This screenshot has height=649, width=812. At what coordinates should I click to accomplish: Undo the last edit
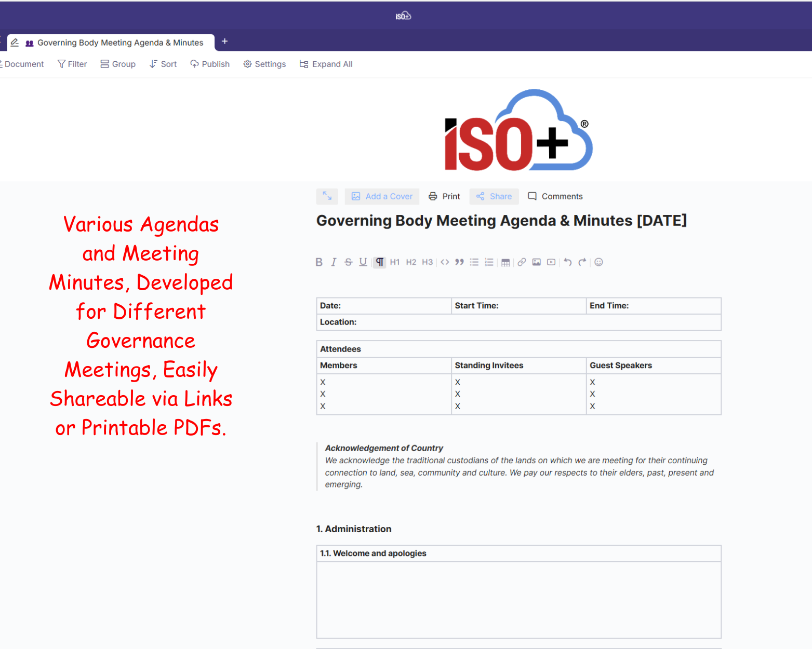(x=567, y=262)
